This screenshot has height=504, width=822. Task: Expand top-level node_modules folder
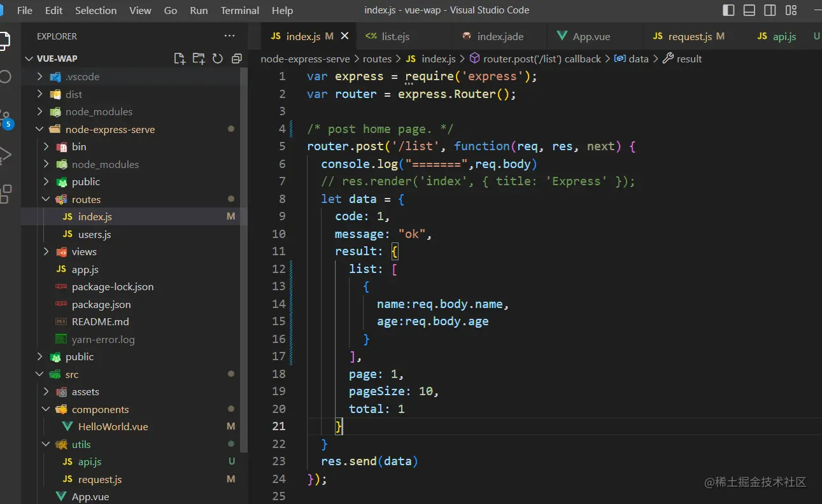tap(39, 111)
